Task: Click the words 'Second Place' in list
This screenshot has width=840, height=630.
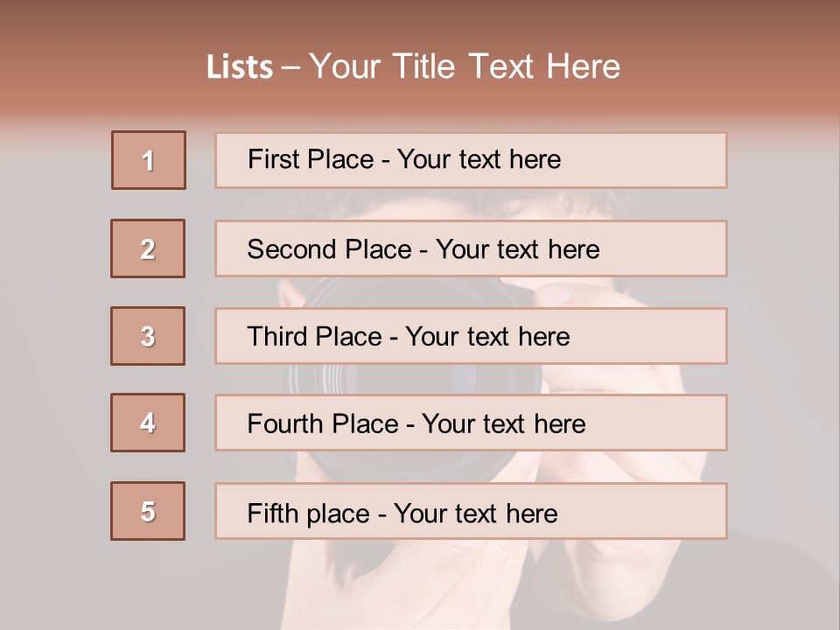Action: coord(330,249)
